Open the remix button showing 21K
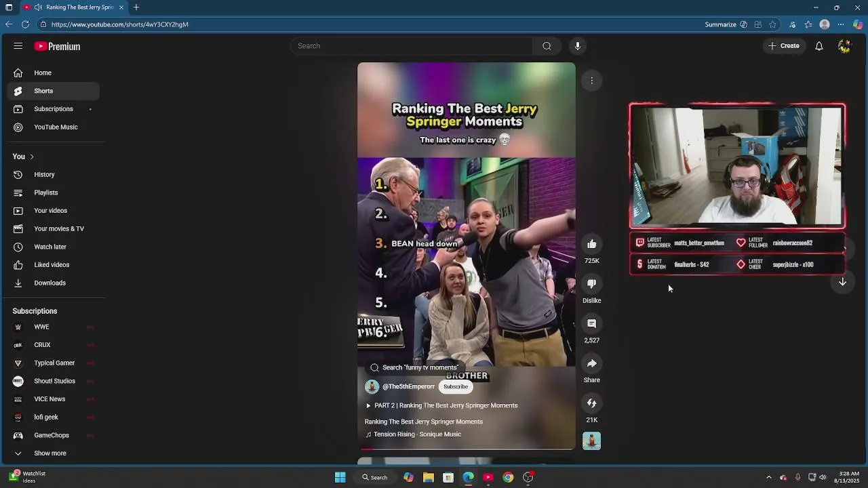This screenshot has width=868, height=488. coord(592,403)
